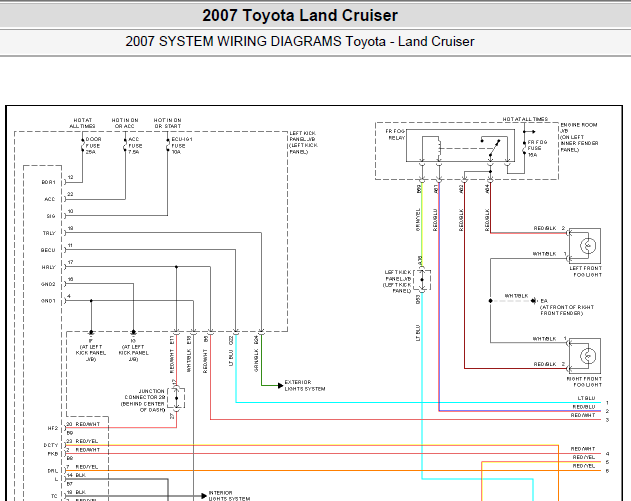
Task: Click "HOT IN ON OR ACC" text
Action: pos(125,123)
